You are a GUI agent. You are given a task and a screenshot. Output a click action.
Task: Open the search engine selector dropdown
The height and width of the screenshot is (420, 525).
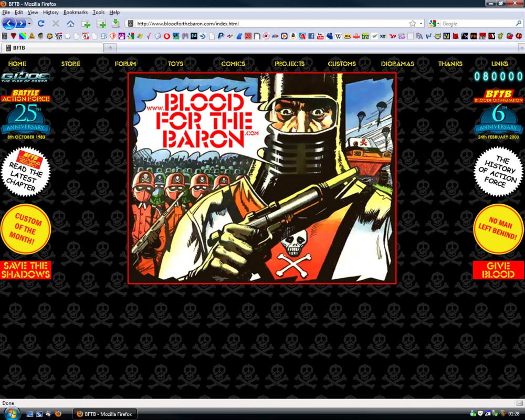tap(438, 24)
